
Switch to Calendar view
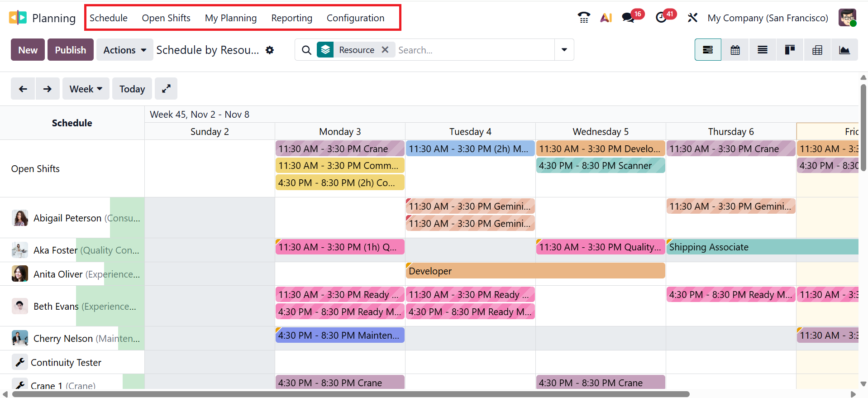point(735,50)
